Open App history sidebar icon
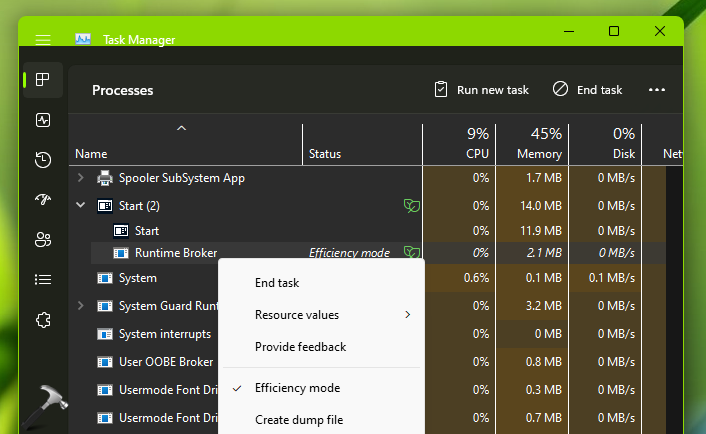The height and width of the screenshot is (434, 706). pyautogui.click(x=42, y=160)
